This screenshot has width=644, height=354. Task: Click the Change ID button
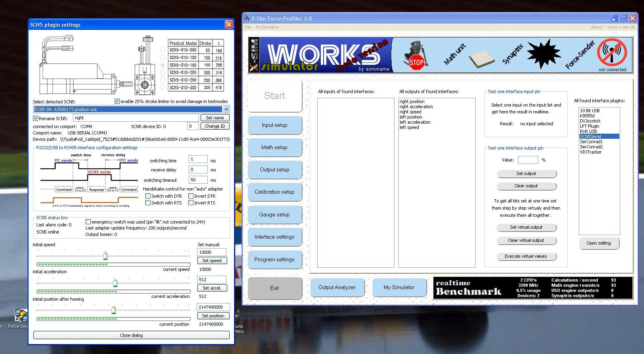pyautogui.click(x=215, y=126)
